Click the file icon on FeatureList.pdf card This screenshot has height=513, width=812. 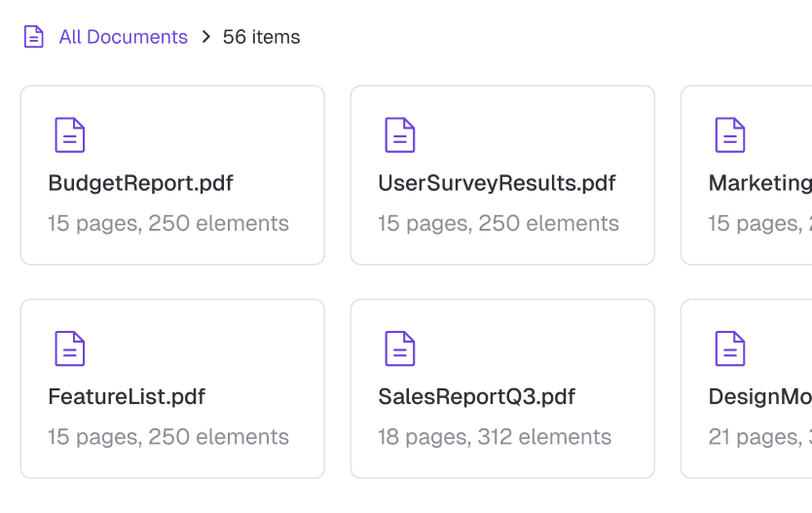(70, 348)
